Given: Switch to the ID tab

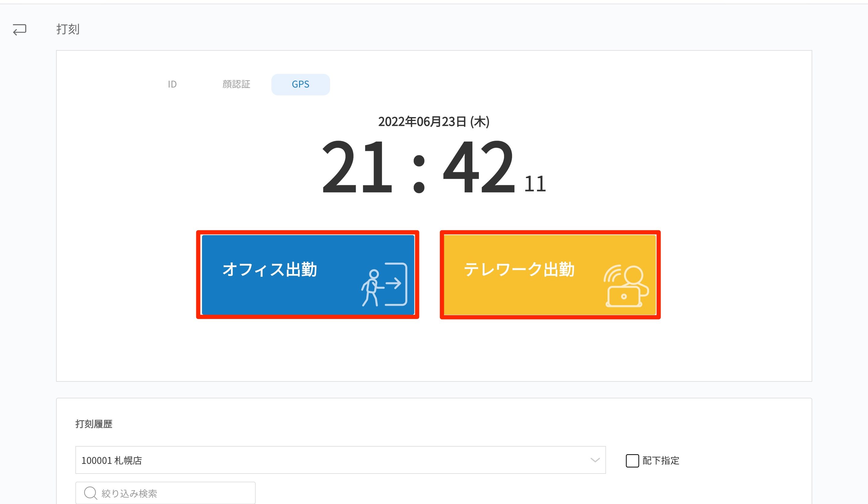Looking at the screenshot, I should pos(172,85).
